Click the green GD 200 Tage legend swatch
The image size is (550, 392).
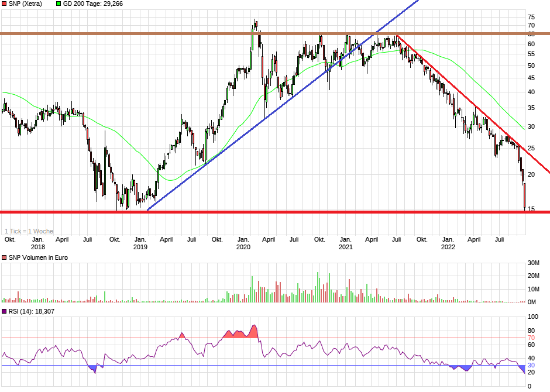[x=59, y=4]
